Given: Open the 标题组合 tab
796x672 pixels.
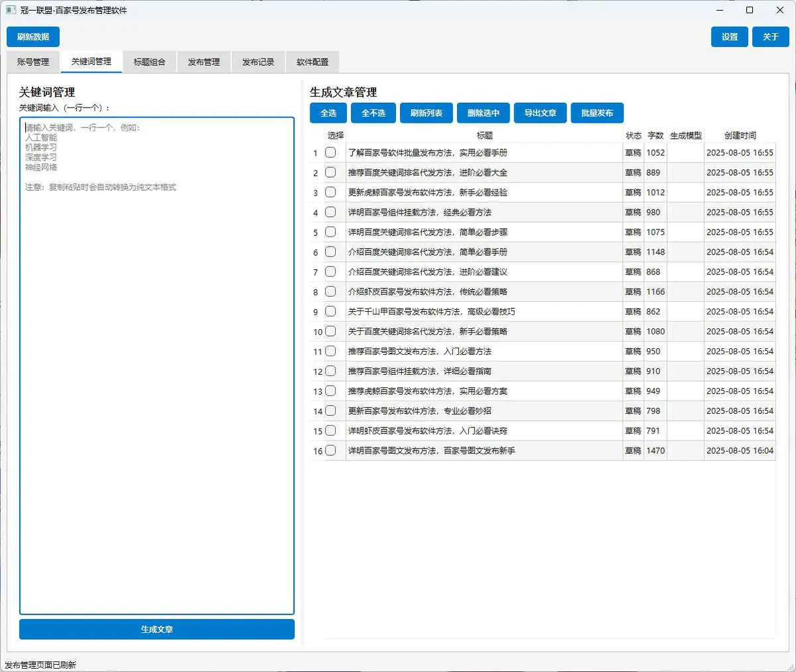Looking at the screenshot, I should [149, 62].
